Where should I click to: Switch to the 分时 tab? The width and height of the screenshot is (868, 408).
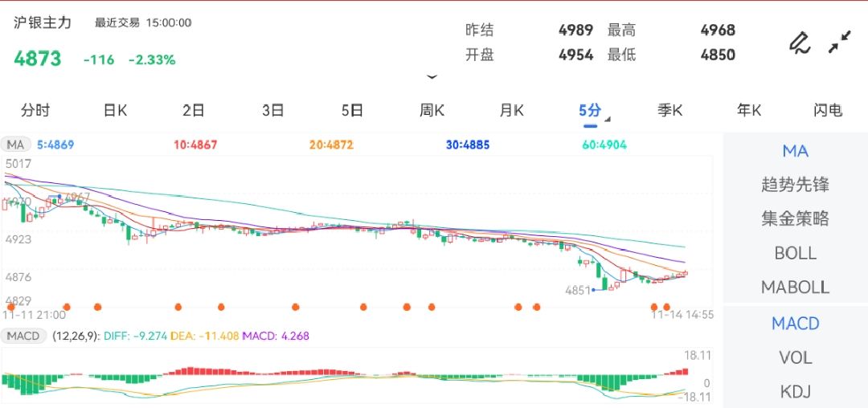(35, 111)
